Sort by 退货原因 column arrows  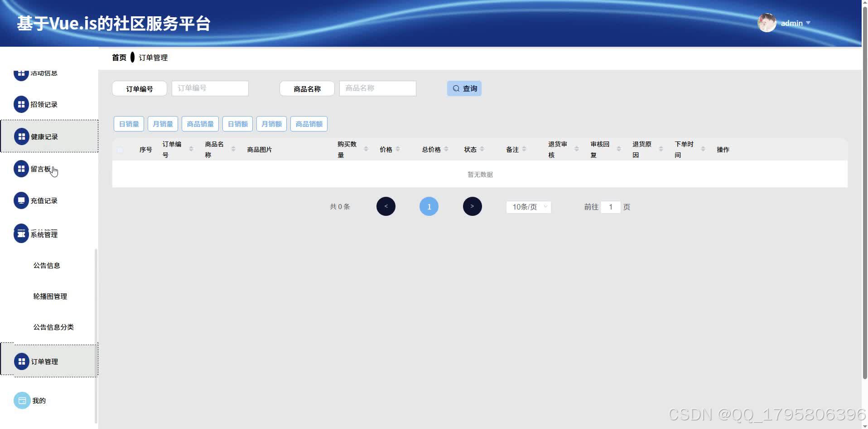(x=661, y=149)
